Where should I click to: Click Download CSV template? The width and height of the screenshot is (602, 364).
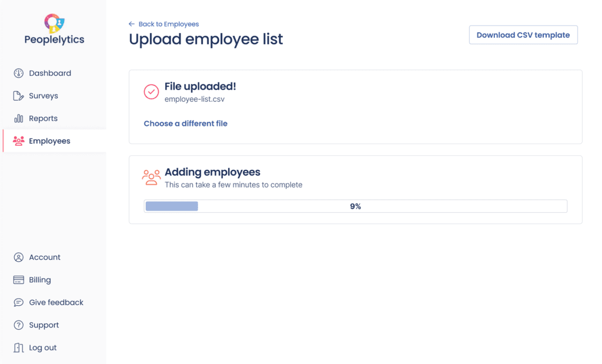[x=523, y=35]
